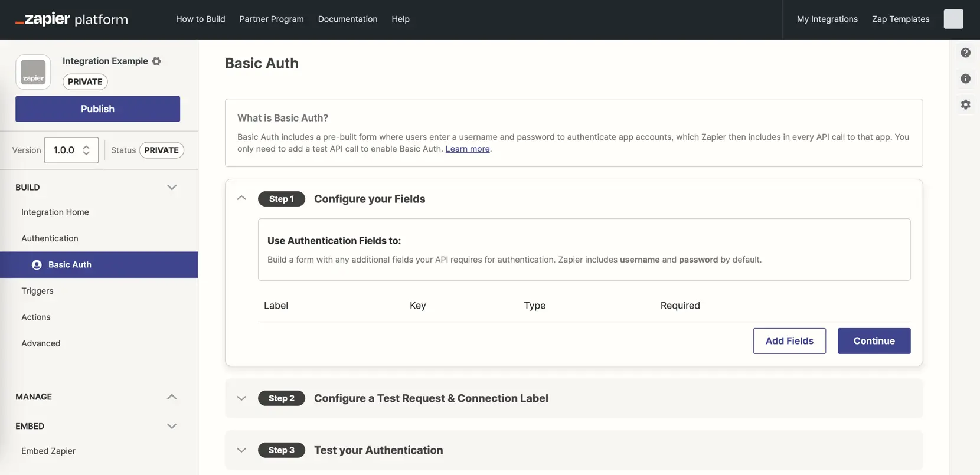The width and height of the screenshot is (980, 475).
Task: Open the Version 1.0.0 selector
Action: [71, 150]
